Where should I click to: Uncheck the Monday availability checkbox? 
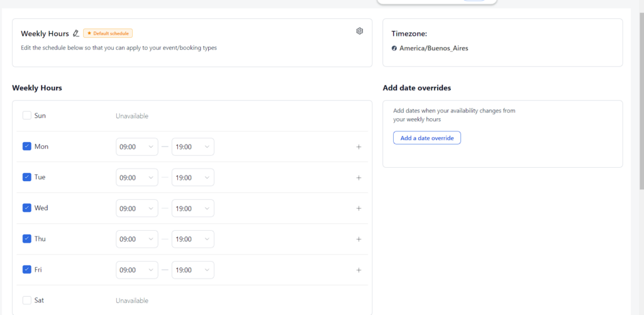(27, 146)
